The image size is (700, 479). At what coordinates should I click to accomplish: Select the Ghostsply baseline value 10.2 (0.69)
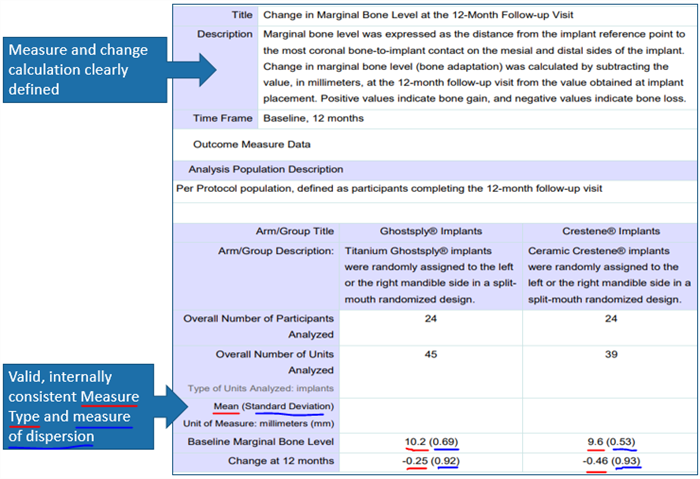click(x=432, y=441)
